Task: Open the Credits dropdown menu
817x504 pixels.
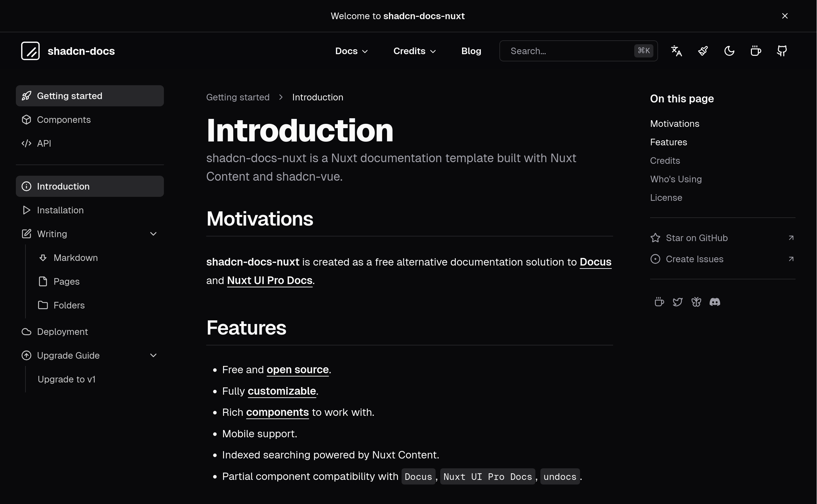Action: (414, 51)
